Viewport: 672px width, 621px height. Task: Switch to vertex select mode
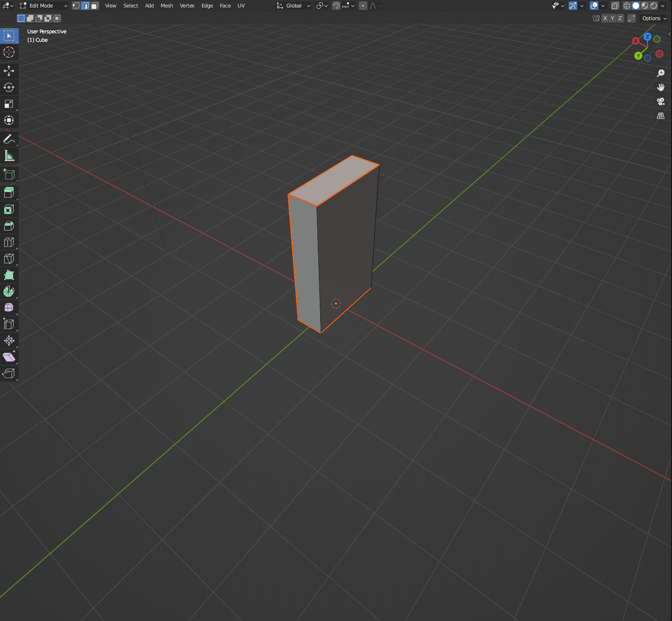coord(76,6)
